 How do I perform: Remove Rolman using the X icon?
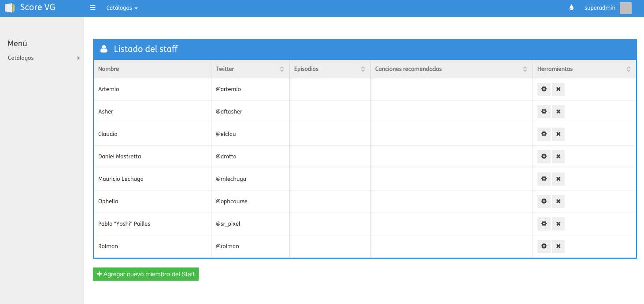coord(558,246)
